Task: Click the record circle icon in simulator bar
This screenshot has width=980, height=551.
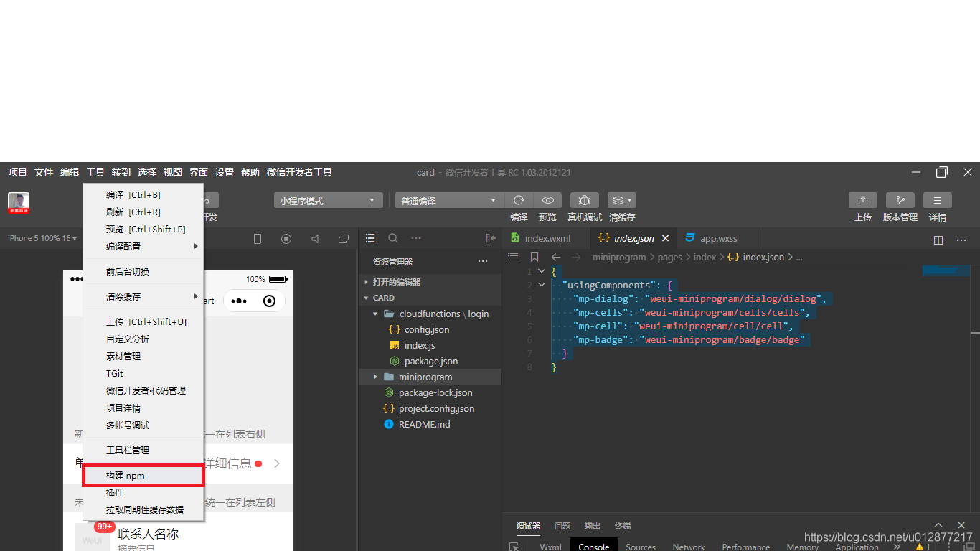Action: click(x=286, y=239)
